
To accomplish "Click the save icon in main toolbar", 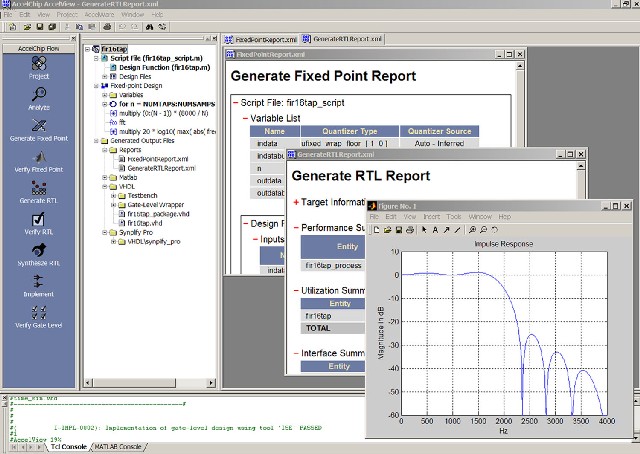I will [40, 27].
